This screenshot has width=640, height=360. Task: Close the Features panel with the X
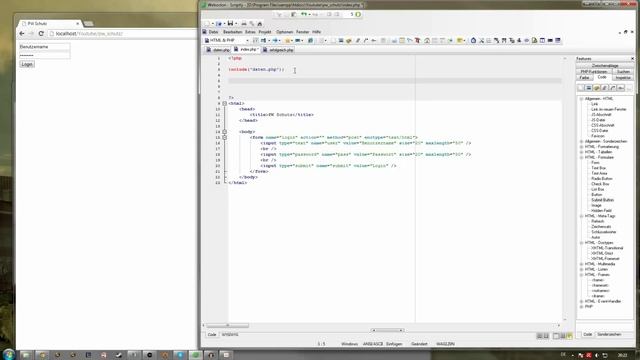click(x=632, y=59)
